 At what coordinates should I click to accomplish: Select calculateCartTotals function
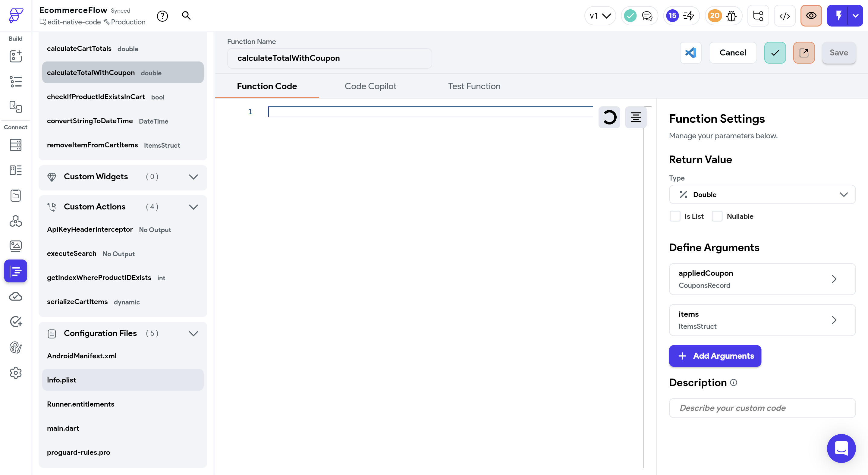tap(123, 49)
